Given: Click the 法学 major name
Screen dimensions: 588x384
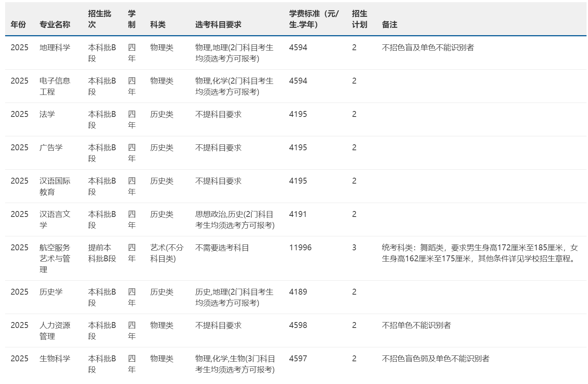Looking at the screenshot, I should [47, 114].
